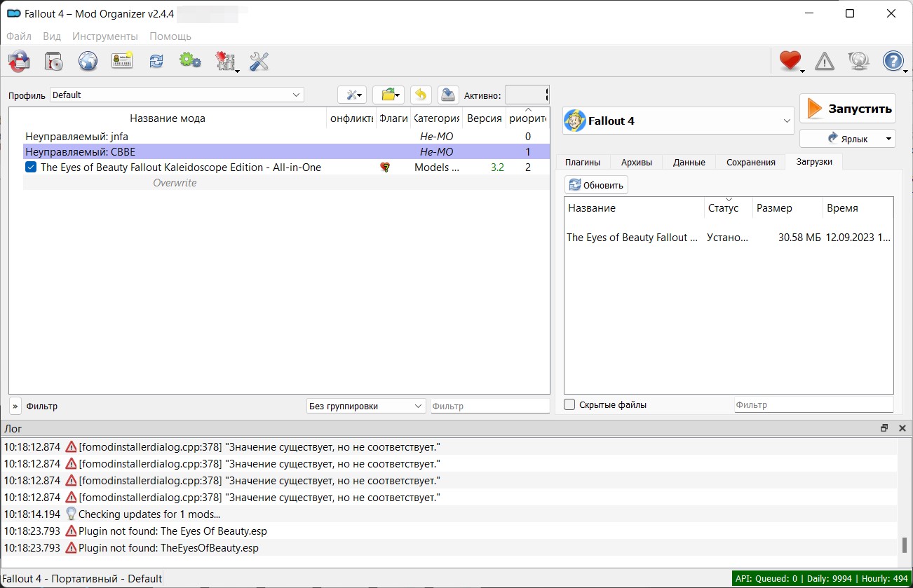Switch to the Архивы tab
This screenshot has width=913, height=588.
(x=637, y=162)
